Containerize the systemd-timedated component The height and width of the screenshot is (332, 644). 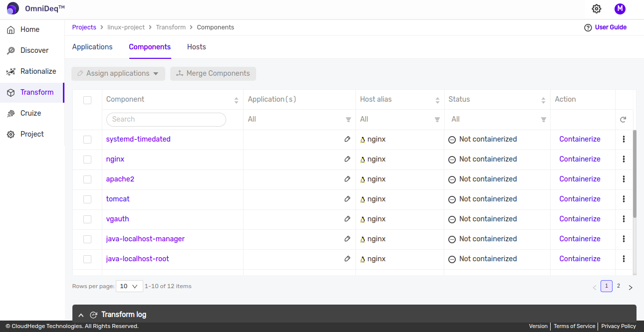pos(580,139)
